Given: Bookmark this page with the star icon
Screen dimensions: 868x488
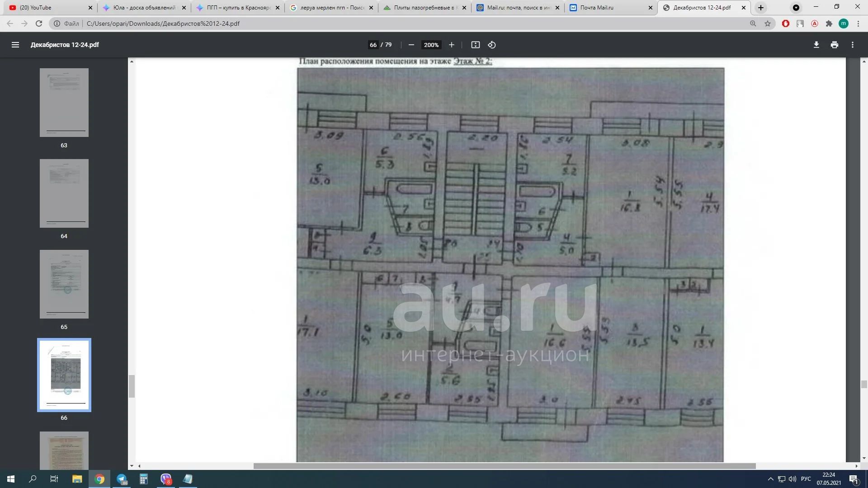Looking at the screenshot, I should (x=768, y=23).
